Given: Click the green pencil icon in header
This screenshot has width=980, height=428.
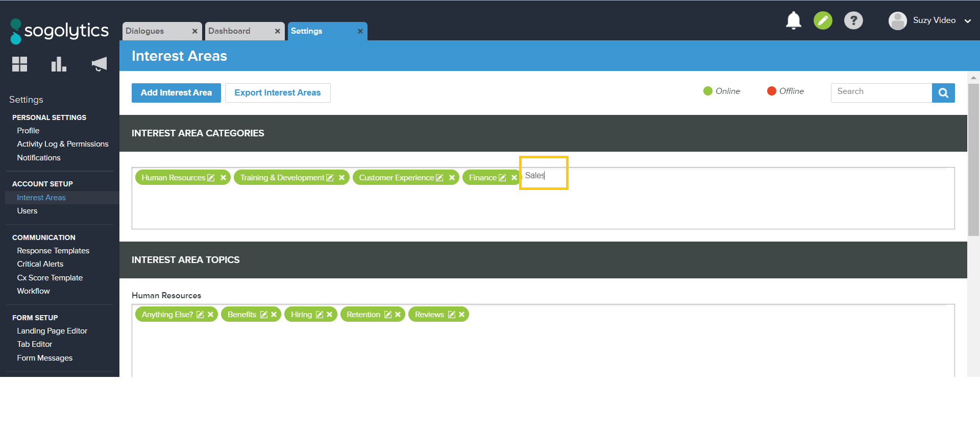Looking at the screenshot, I should point(823,20).
